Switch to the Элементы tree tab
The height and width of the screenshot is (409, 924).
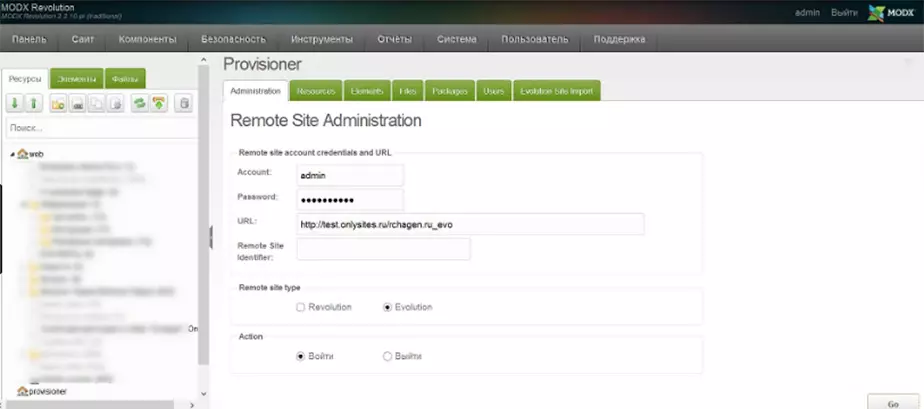77,79
